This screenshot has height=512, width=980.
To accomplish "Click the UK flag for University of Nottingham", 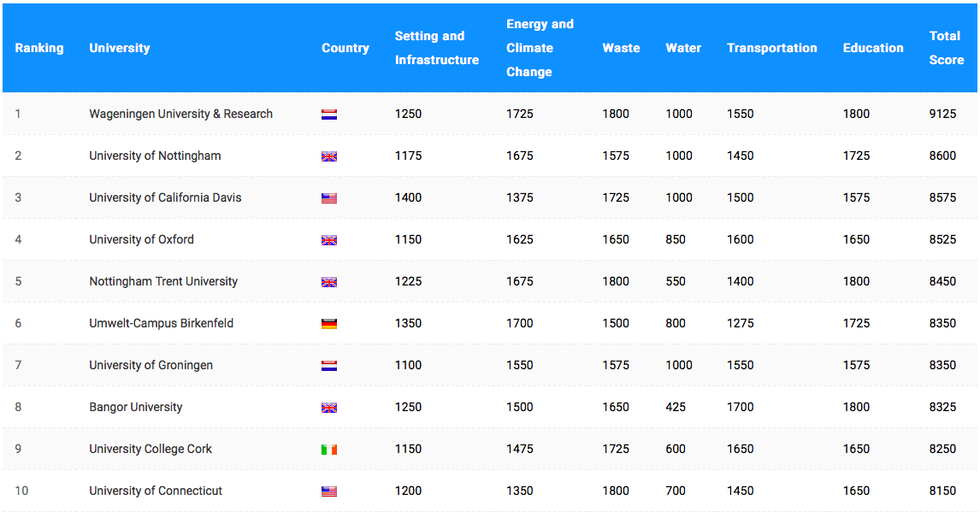I will tap(328, 156).
